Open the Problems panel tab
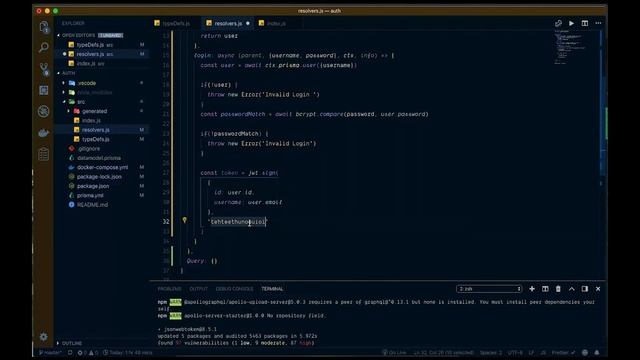Image resolution: width=640 pixels, height=360 pixels. (169, 289)
